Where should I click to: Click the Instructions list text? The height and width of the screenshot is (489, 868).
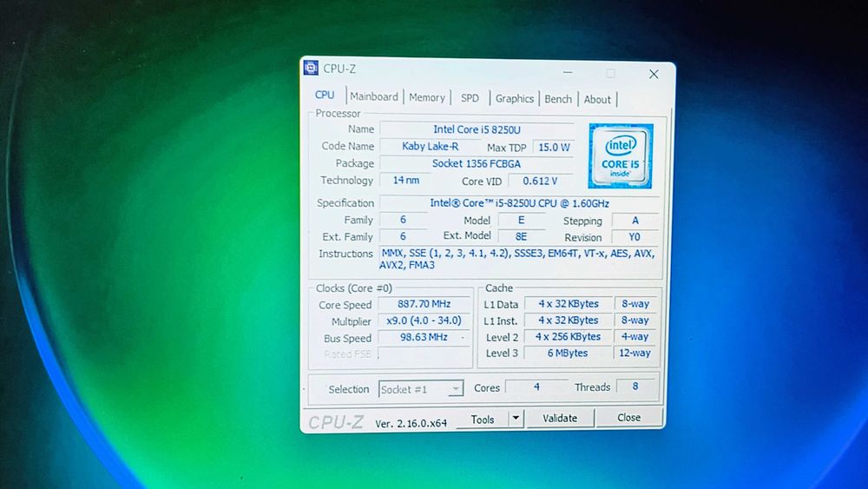(517, 259)
